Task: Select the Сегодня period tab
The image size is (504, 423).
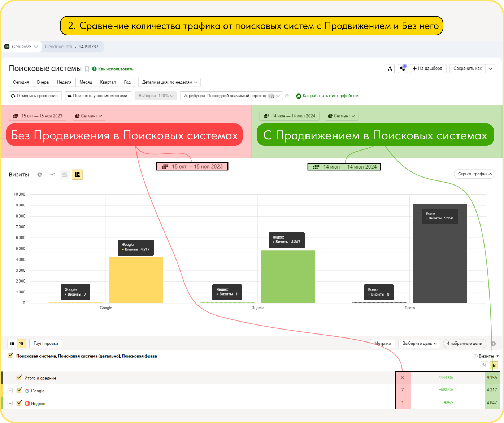Action: click(21, 82)
